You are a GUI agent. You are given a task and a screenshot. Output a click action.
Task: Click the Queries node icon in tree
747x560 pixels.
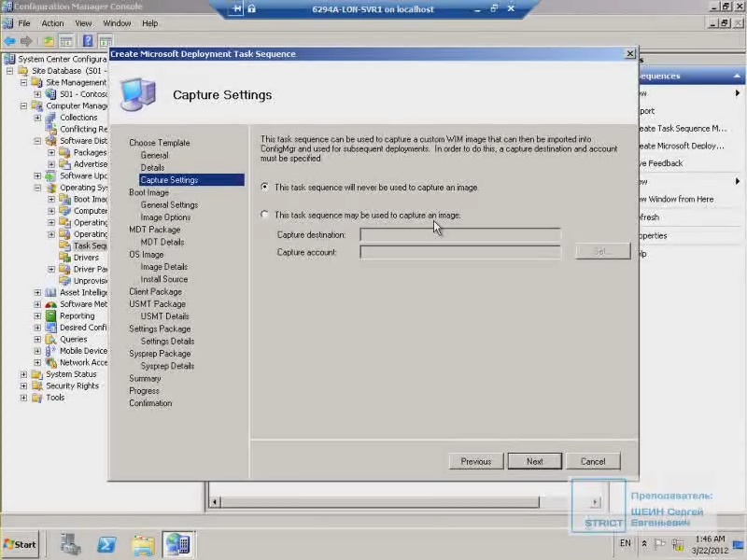(x=51, y=339)
